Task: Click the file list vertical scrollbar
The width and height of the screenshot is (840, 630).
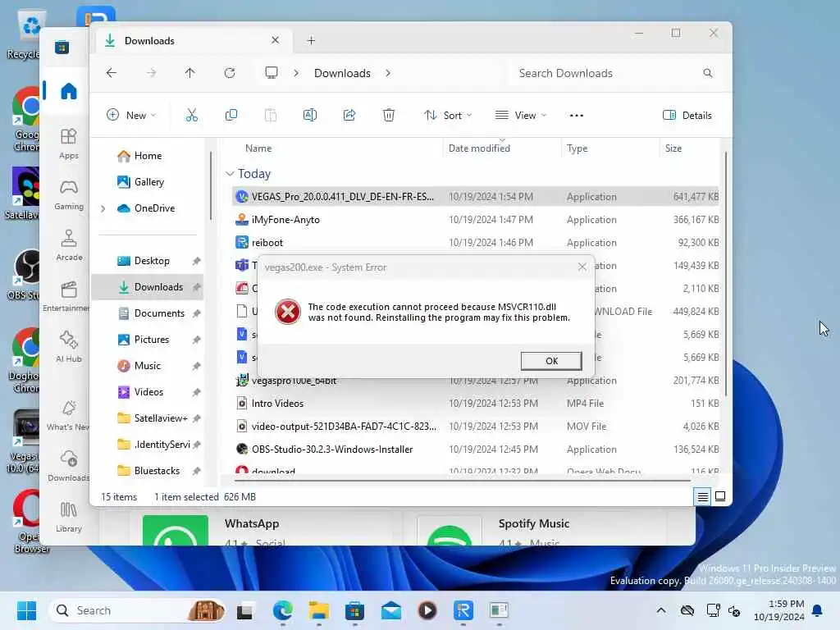Action: pyautogui.click(x=726, y=273)
